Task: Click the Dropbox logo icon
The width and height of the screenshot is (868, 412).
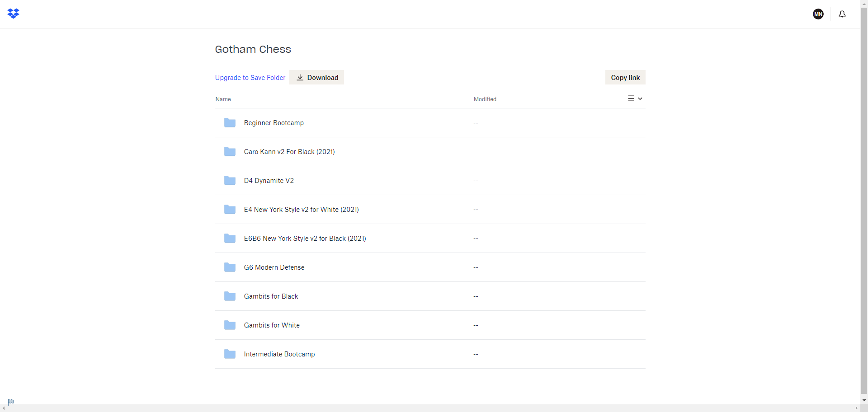Action: (14, 14)
